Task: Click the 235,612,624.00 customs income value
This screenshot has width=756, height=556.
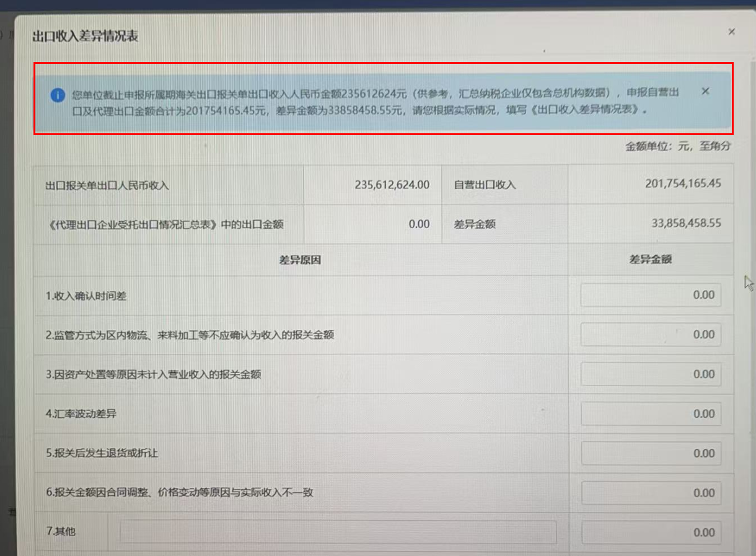Action: click(392, 185)
